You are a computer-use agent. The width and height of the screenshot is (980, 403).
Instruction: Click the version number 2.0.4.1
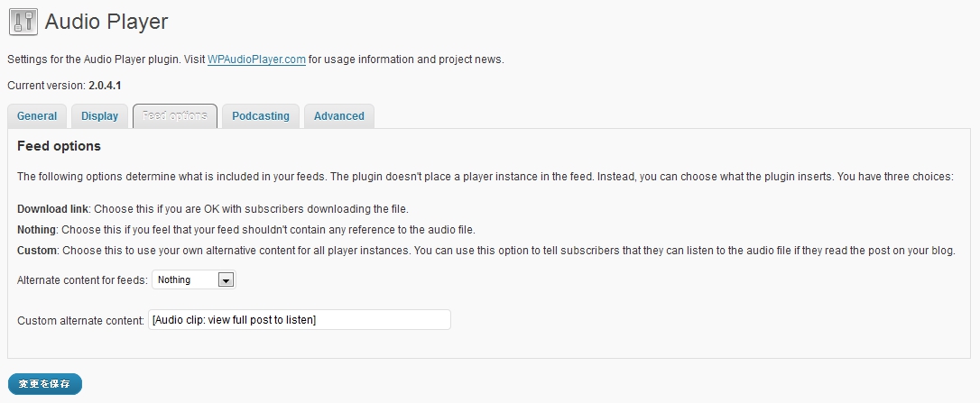pyautogui.click(x=105, y=85)
